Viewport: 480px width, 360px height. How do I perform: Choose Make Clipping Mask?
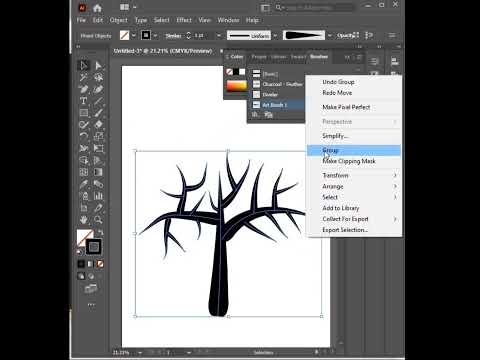point(354,161)
